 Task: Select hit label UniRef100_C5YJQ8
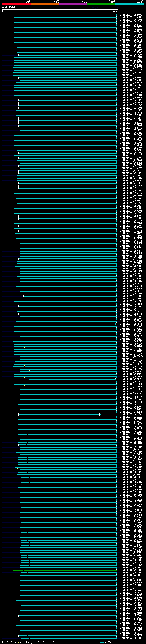point(131,361)
